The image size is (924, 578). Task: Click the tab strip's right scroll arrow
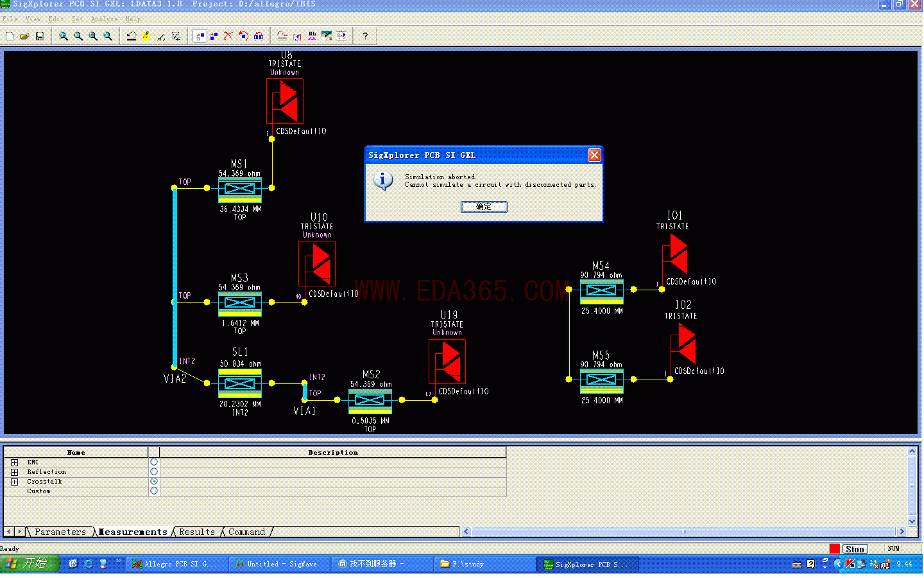(x=20, y=532)
